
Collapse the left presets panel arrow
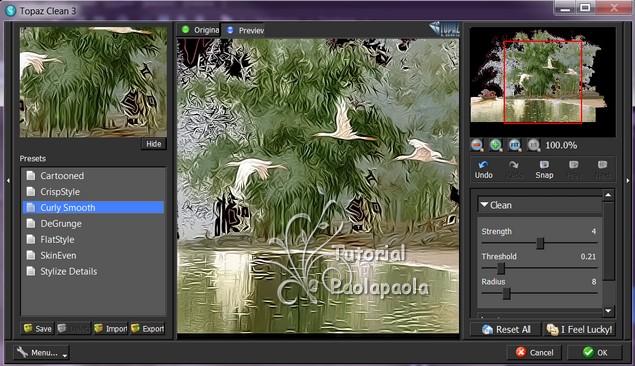(x=8, y=181)
